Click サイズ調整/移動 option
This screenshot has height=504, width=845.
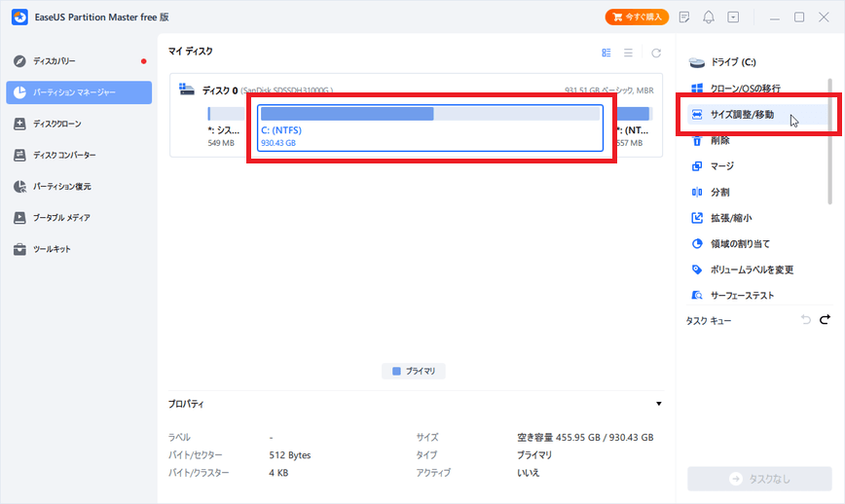click(x=742, y=115)
